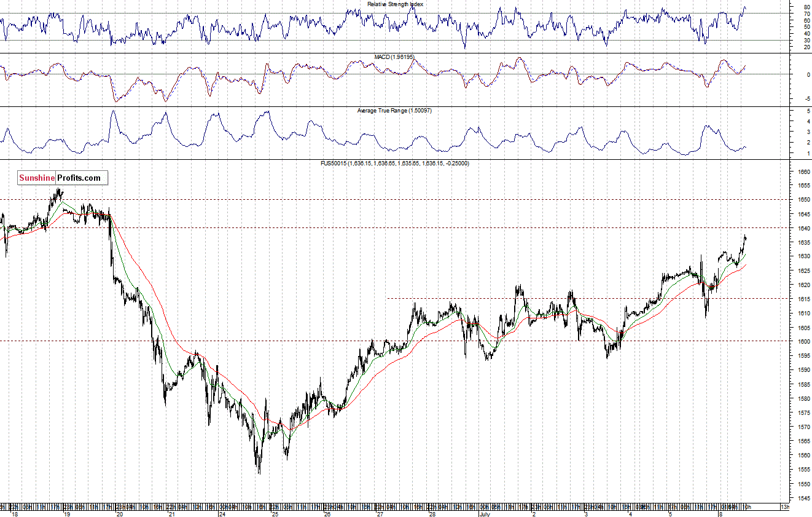Click the July label on time axis
812x517 pixels.
point(485,513)
